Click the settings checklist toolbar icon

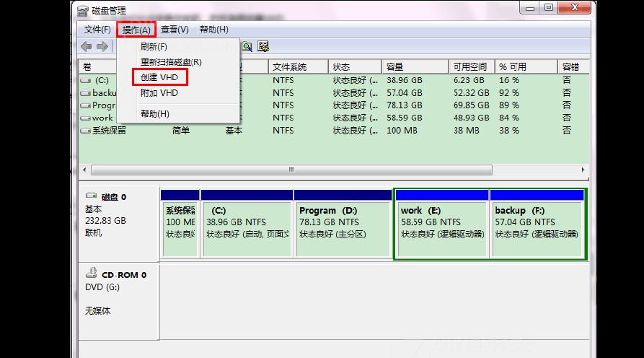click(x=263, y=46)
